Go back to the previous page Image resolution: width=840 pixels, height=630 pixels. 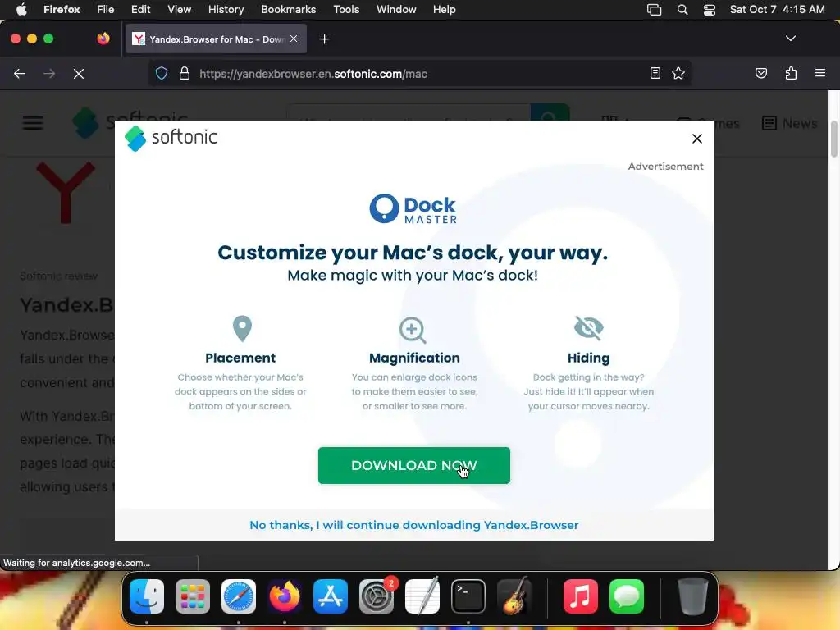tap(20, 74)
